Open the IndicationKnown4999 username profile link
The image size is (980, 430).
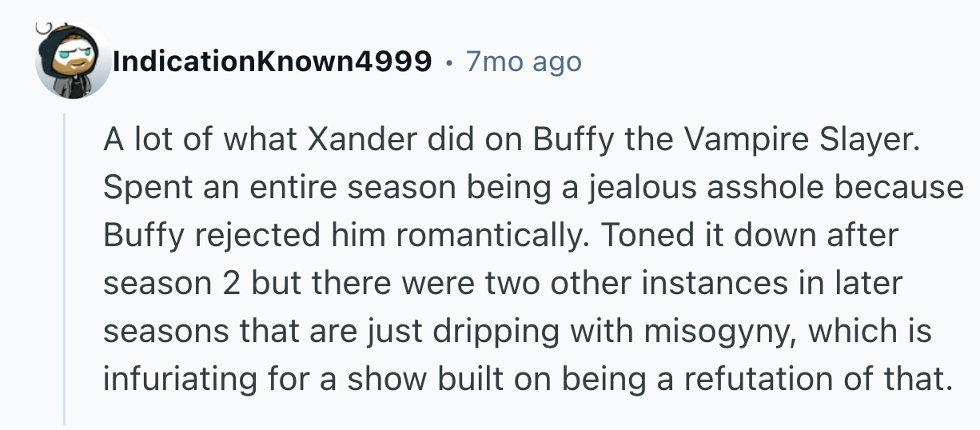click(x=273, y=61)
